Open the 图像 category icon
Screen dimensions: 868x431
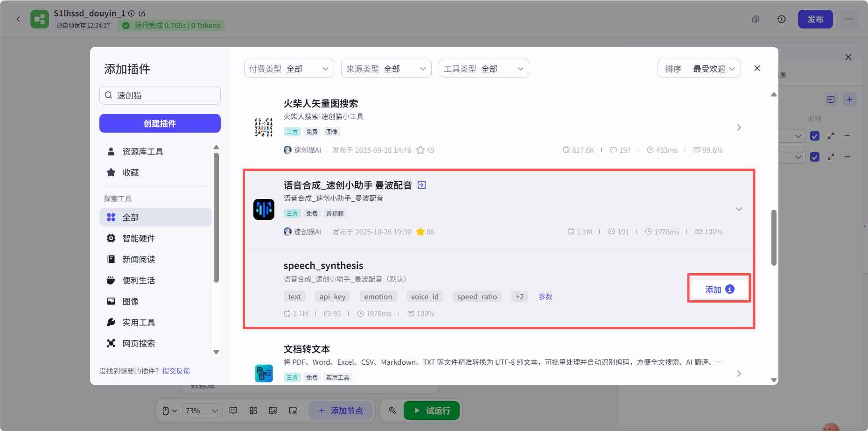pos(111,301)
